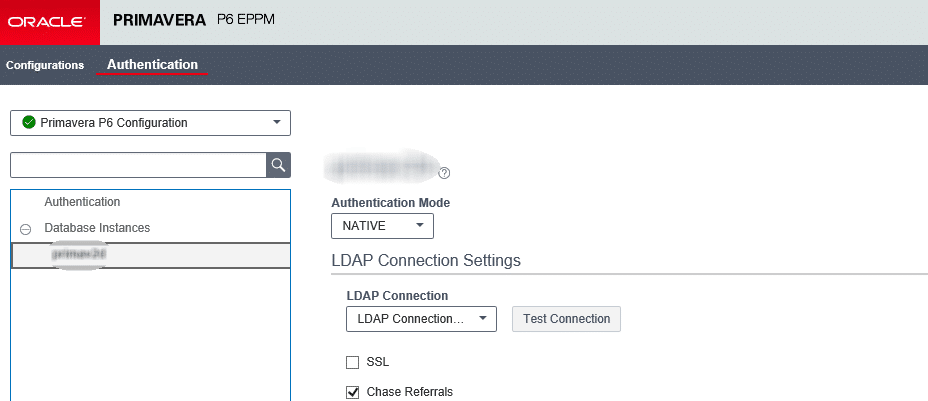
Task: Open the Configurations tab
Action: [45, 65]
